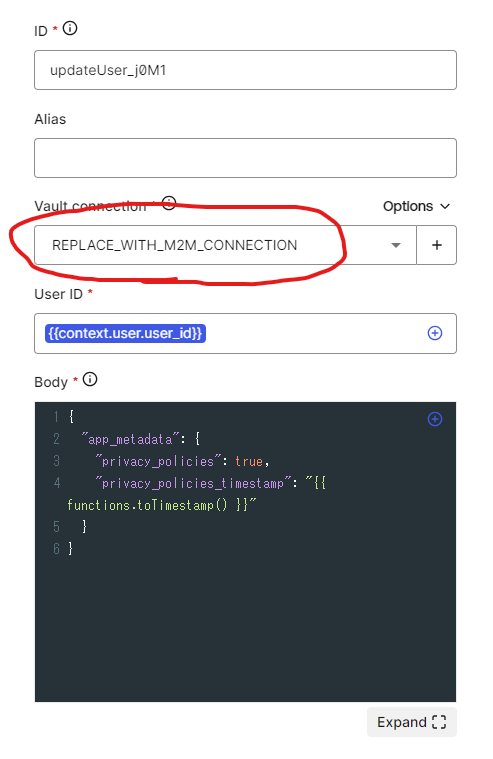The image size is (493, 759).
Task: Click the true value on line 3
Action: [x=249, y=461]
